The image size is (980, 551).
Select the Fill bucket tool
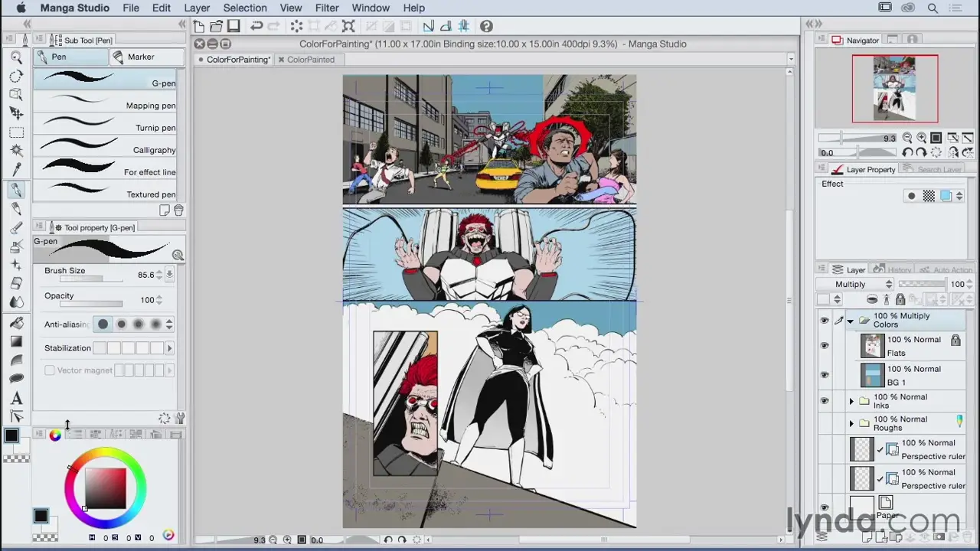tap(16, 323)
